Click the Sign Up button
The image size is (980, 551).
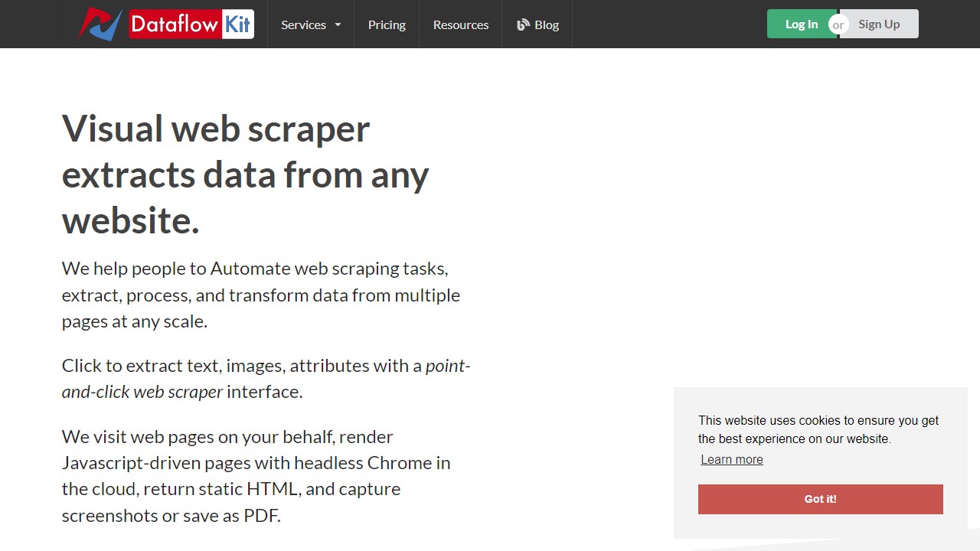879,24
